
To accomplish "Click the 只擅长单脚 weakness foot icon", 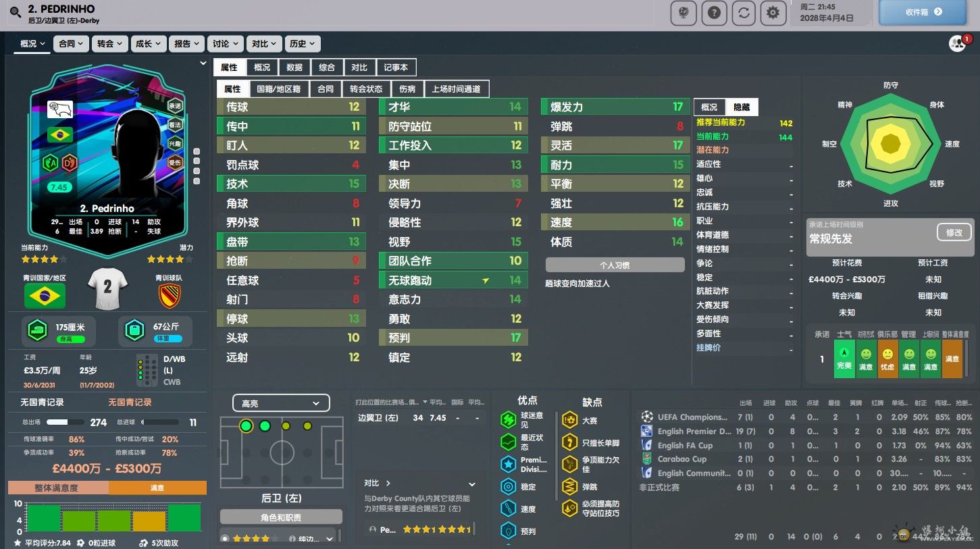I will [569, 443].
